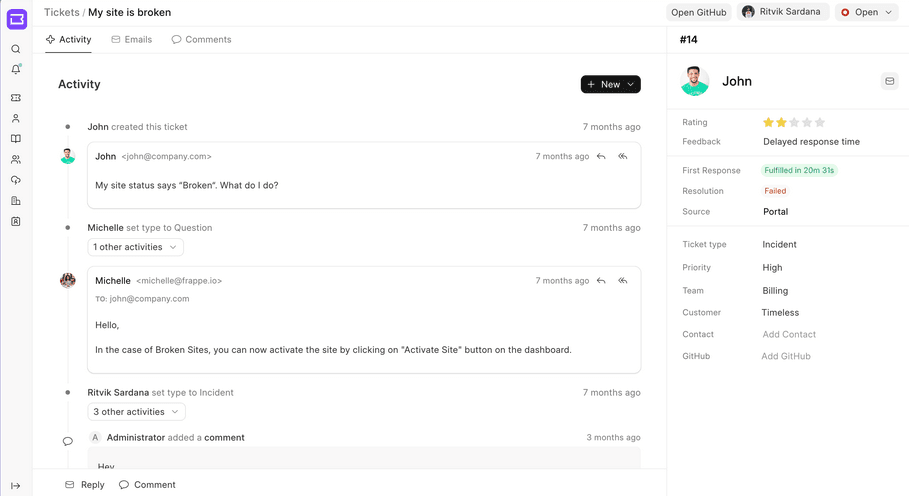
Task: Open notifications bell icon
Action: [16, 70]
